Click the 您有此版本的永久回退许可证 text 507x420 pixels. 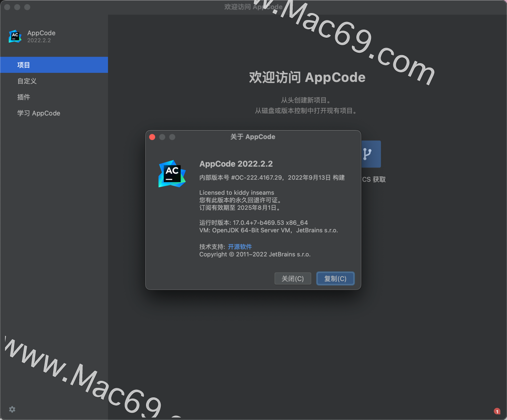coord(240,200)
